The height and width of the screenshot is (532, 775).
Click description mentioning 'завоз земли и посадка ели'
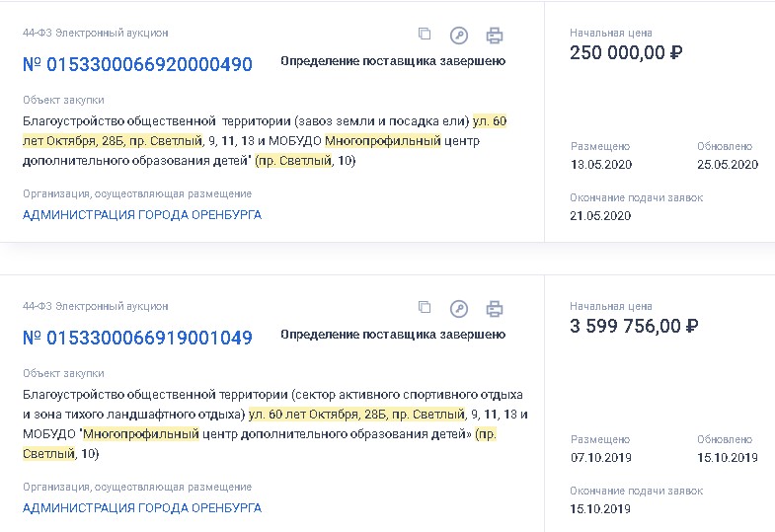[x=265, y=140]
